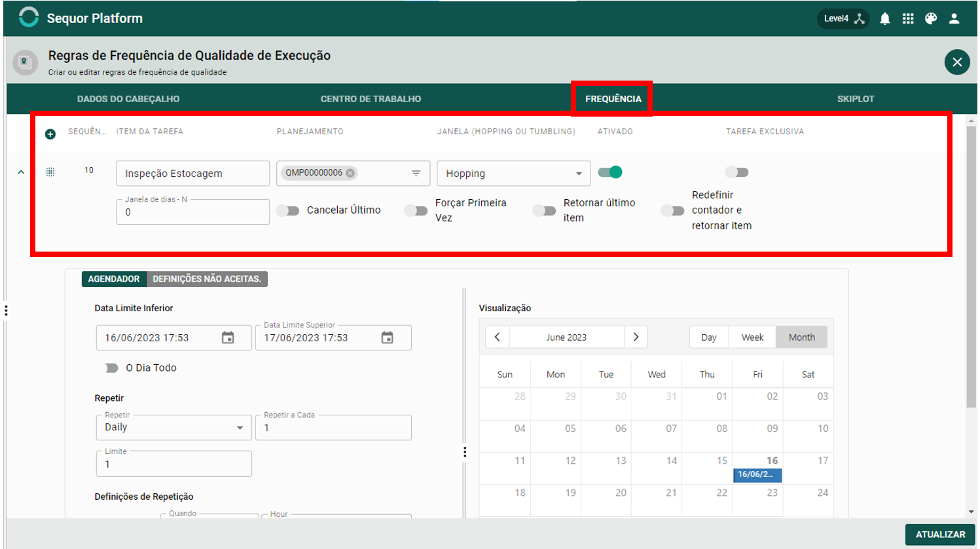The width and height of the screenshot is (980, 549).
Task: Select the Agendador tab
Action: [x=114, y=279]
